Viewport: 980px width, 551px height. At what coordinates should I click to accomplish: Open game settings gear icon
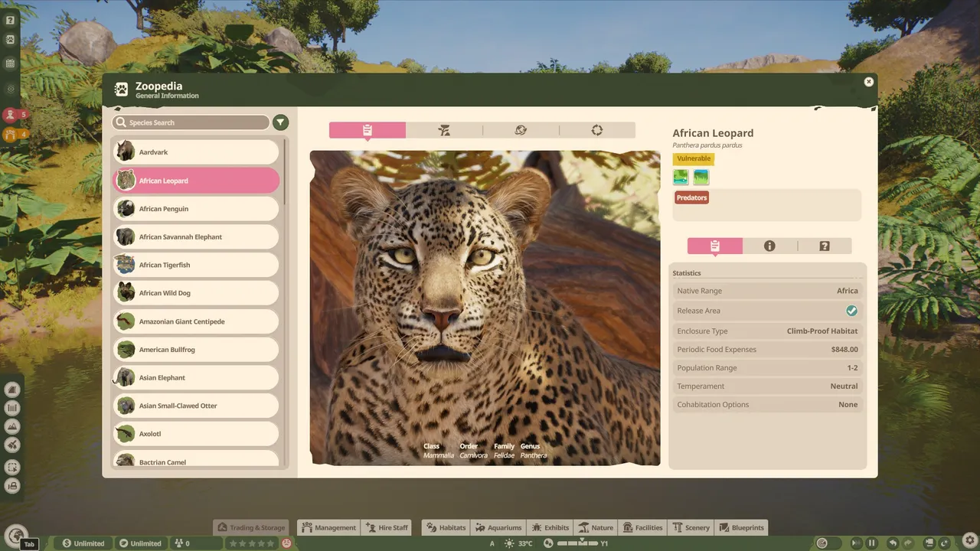(x=969, y=542)
